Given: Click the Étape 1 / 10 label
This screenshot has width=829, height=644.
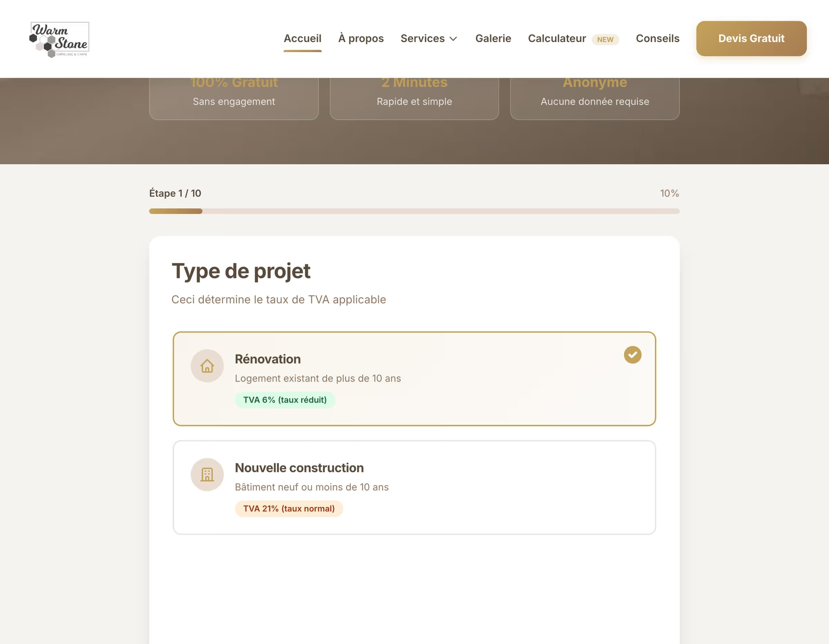Looking at the screenshot, I should pyautogui.click(x=175, y=193).
